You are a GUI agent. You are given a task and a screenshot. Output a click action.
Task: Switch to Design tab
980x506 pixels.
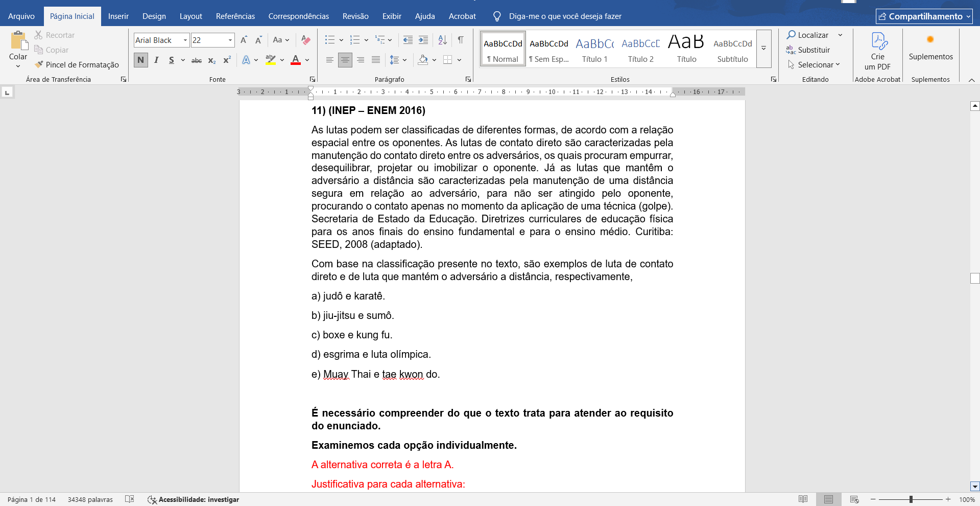pyautogui.click(x=154, y=16)
